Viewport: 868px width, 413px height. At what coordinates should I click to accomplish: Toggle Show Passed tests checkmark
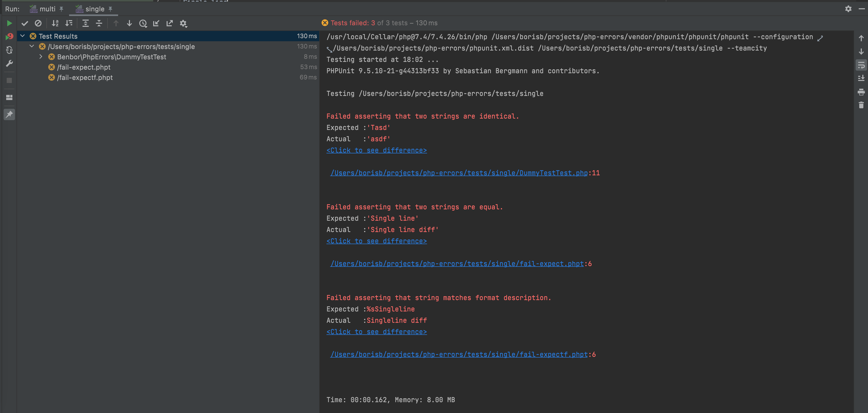click(24, 23)
